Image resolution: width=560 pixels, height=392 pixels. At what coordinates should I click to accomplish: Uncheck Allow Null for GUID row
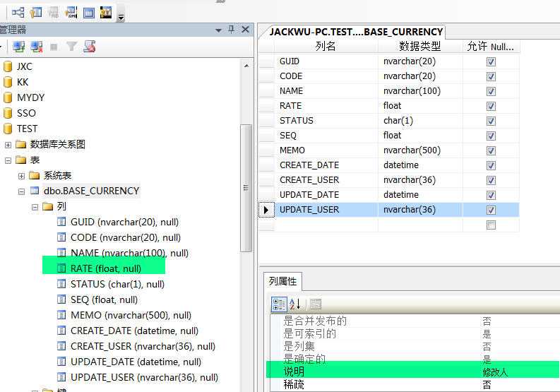491,62
